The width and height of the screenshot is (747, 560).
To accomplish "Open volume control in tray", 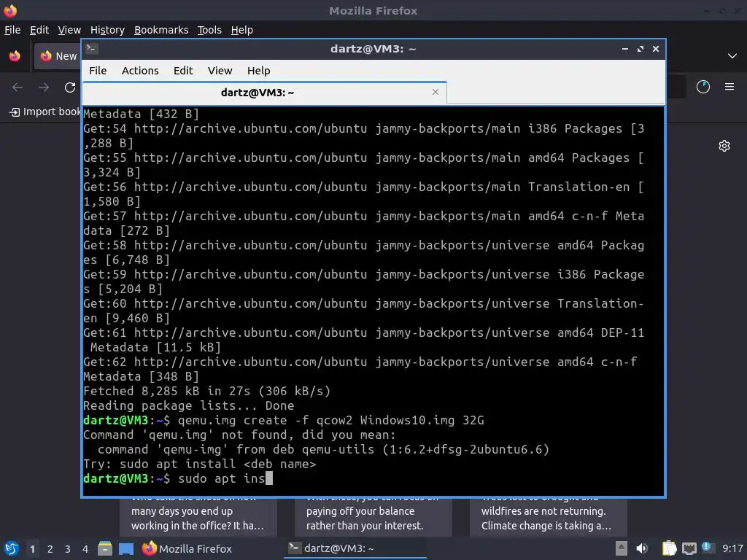I will [x=642, y=548].
